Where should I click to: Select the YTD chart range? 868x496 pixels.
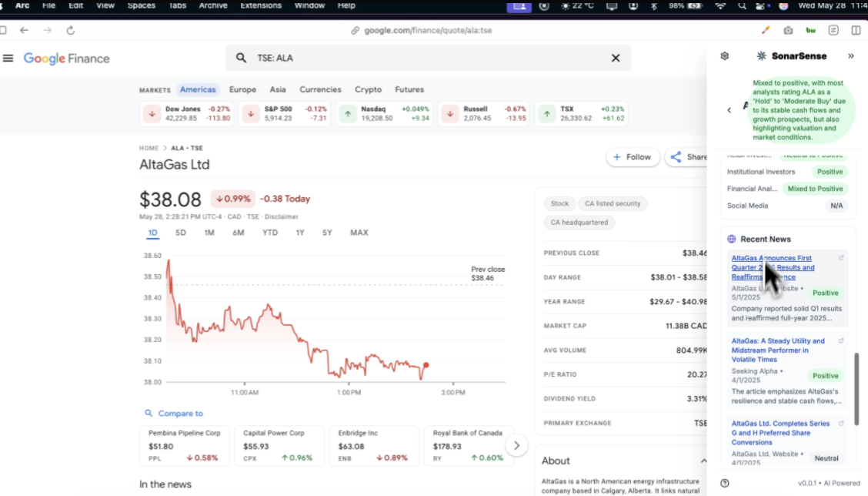[270, 233]
